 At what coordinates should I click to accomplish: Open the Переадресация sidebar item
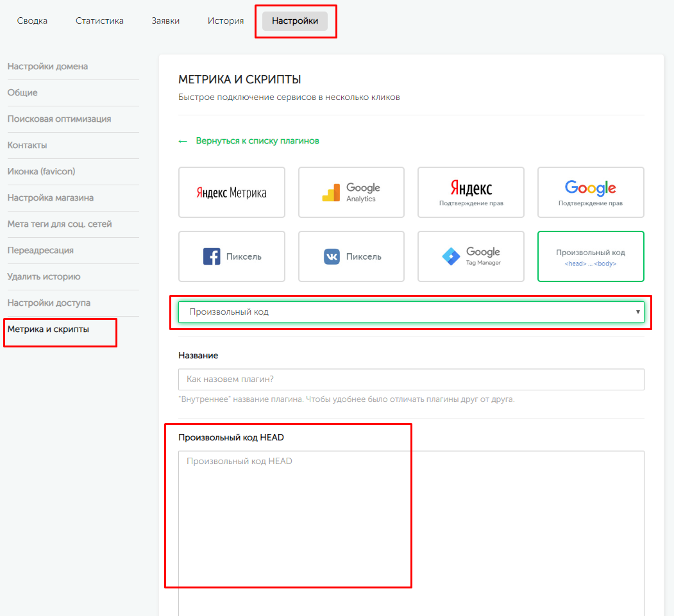point(40,251)
